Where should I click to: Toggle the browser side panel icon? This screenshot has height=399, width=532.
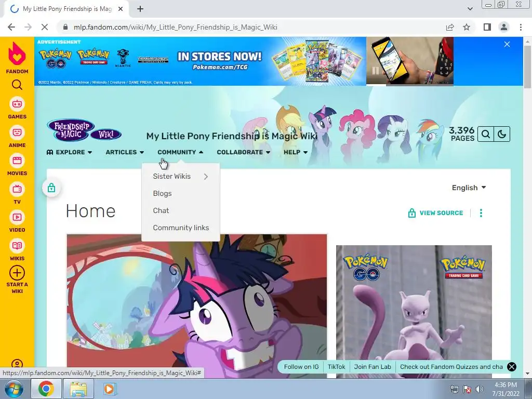tap(487, 27)
